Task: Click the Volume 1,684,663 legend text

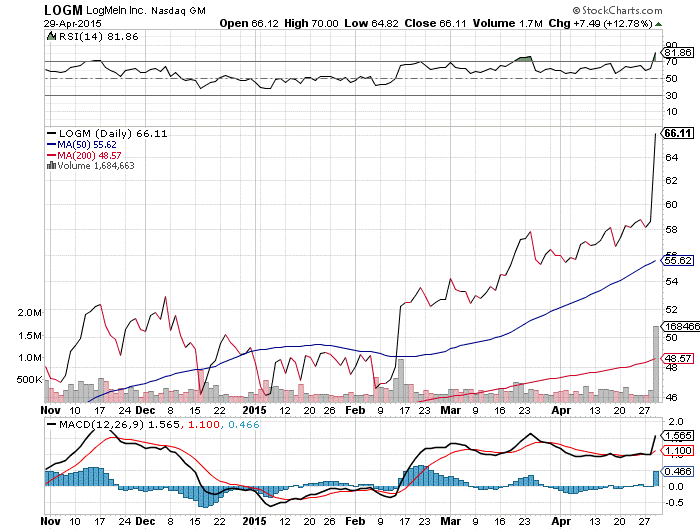Action: pyautogui.click(x=96, y=166)
